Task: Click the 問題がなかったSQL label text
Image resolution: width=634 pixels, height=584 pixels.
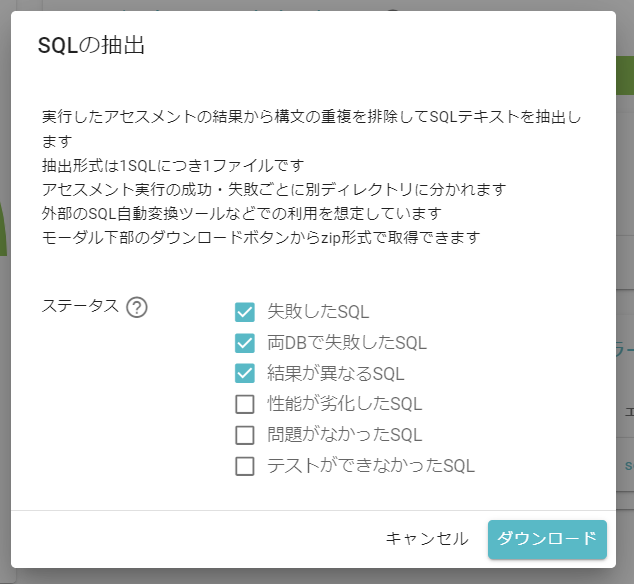Action: [344, 435]
